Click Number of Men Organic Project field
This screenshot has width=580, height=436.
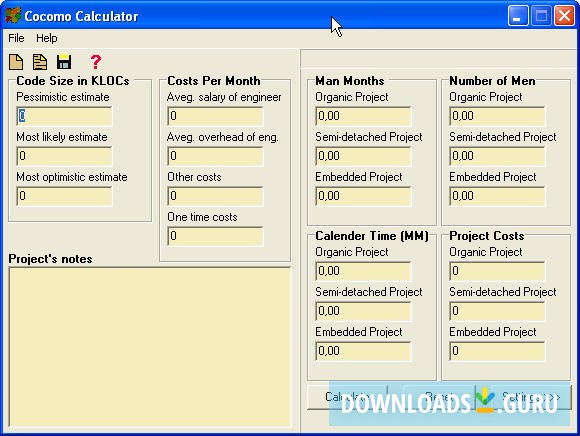coord(497,116)
